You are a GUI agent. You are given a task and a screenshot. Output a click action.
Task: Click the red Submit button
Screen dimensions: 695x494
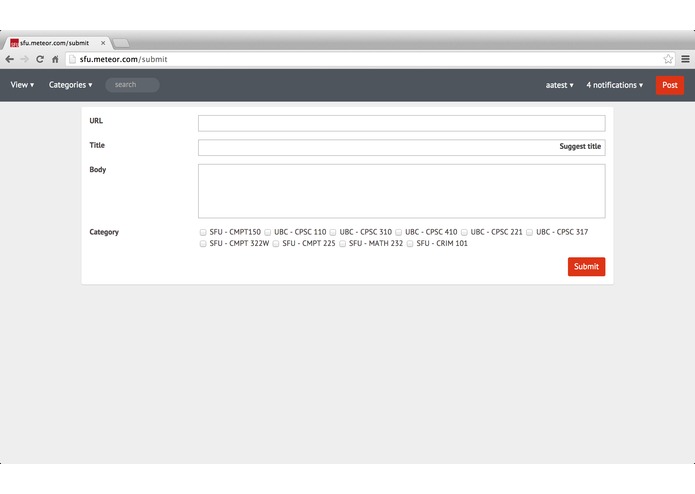click(x=586, y=267)
